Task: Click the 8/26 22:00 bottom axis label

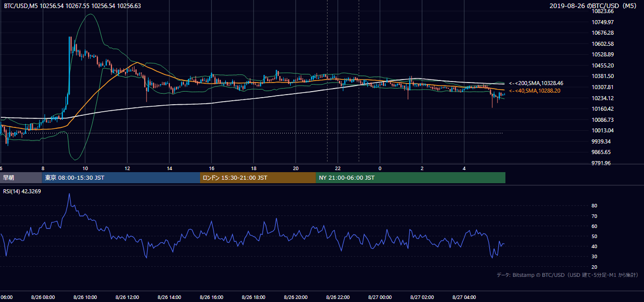Action: pos(338,297)
